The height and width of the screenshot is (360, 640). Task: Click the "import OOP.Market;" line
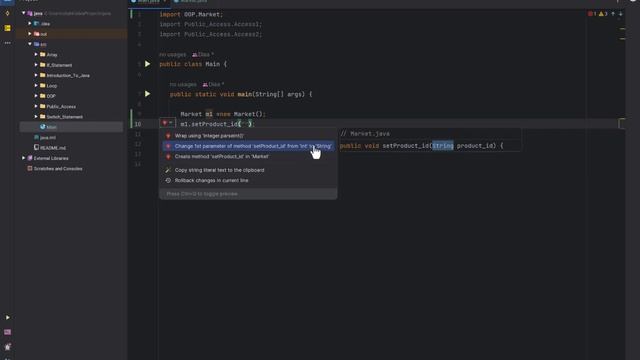click(191, 14)
